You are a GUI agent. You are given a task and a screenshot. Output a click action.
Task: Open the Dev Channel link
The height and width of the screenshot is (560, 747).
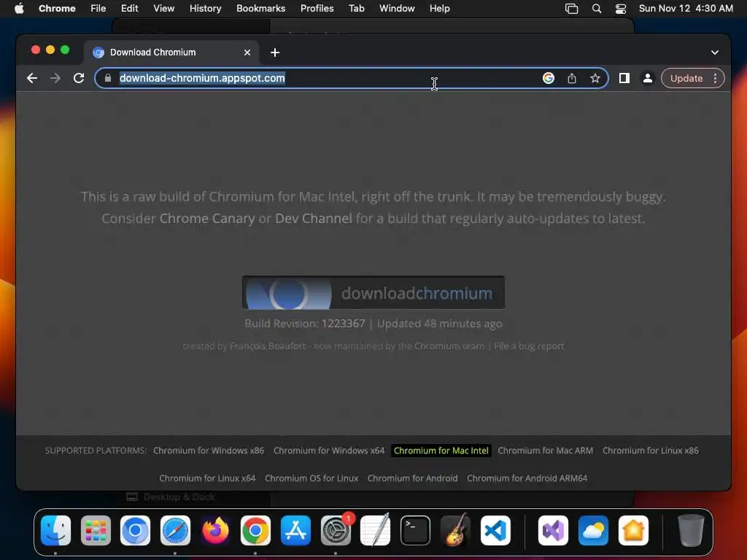(x=314, y=219)
